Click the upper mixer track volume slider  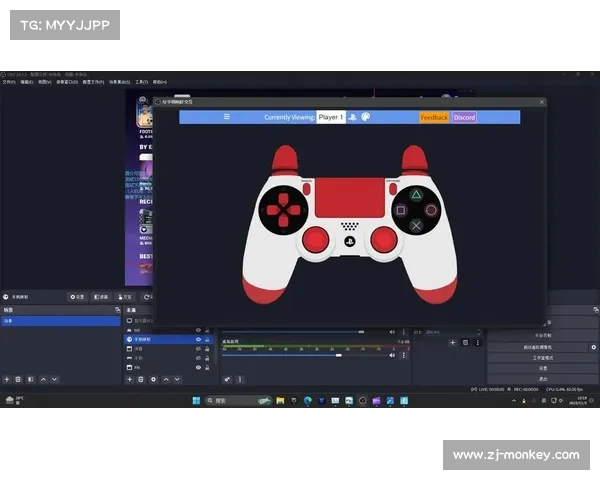[x=304, y=332]
